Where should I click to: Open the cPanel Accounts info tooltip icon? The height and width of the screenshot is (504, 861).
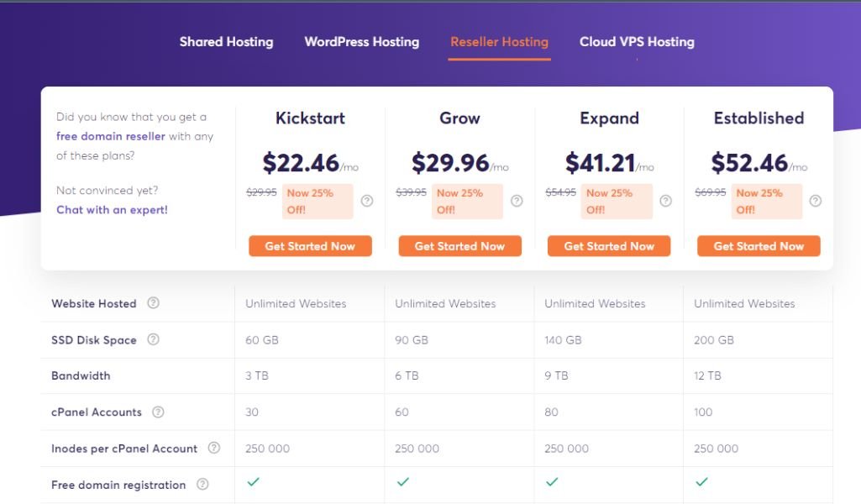tap(158, 412)
